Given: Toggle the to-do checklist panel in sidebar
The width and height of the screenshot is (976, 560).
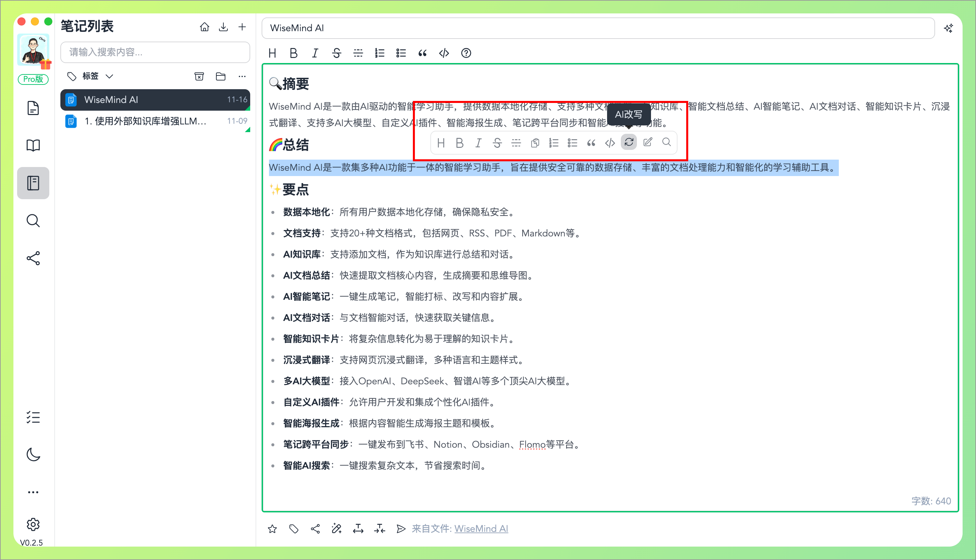Looking at the screenshot, I should (x=33, y=418).
